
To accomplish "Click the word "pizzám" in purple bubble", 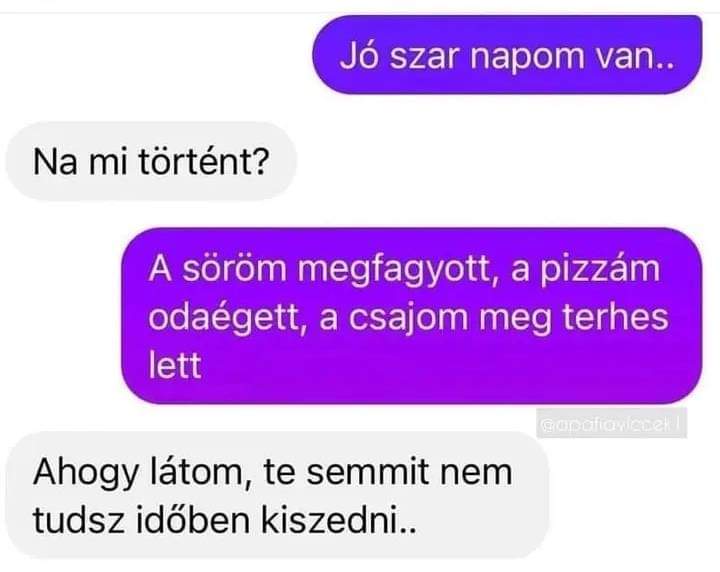I will (x=599, y=270).
